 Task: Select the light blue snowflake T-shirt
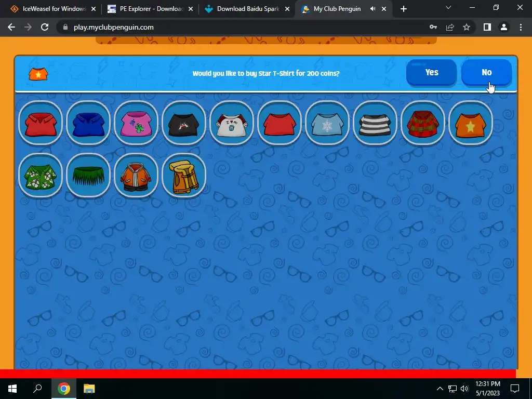(x=327, y=123)
